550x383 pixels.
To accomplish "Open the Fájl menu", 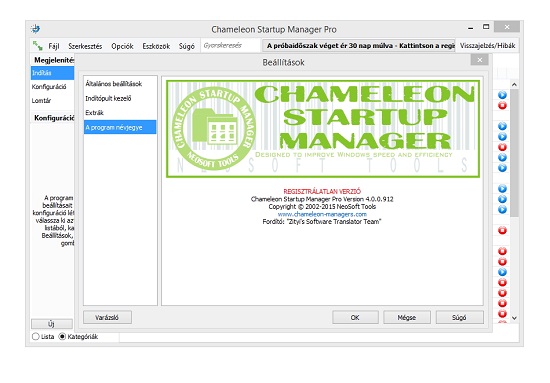I will coord(54,46).
